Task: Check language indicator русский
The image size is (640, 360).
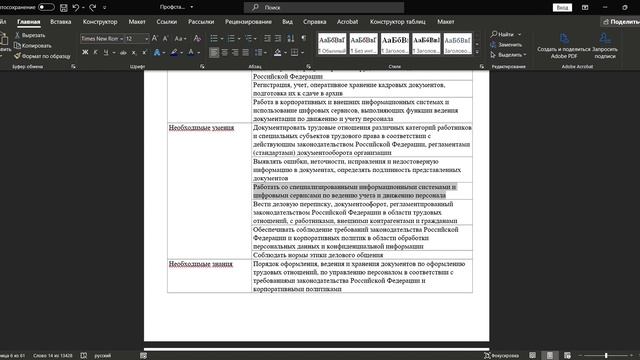Action: pyautogui.click(x=102, y=356)
